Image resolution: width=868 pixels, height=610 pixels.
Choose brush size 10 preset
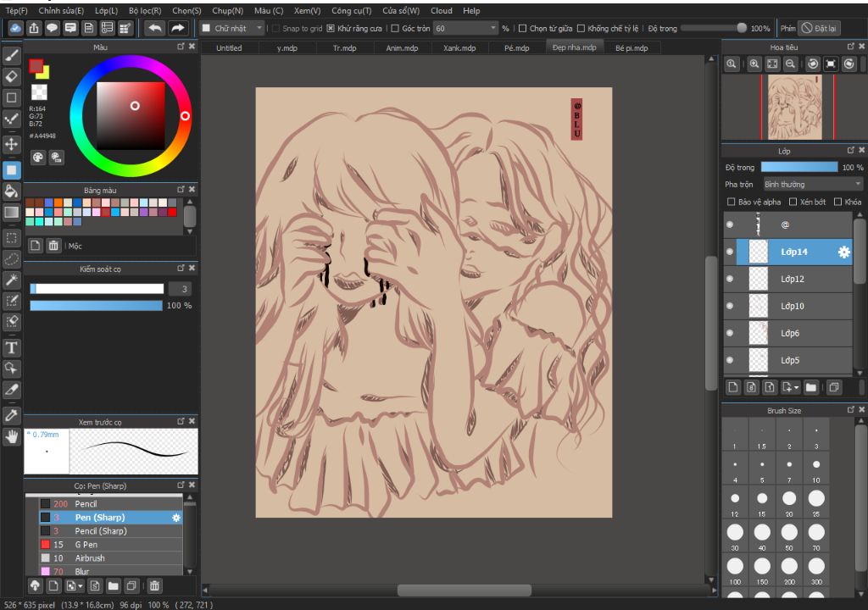(816, 469)
